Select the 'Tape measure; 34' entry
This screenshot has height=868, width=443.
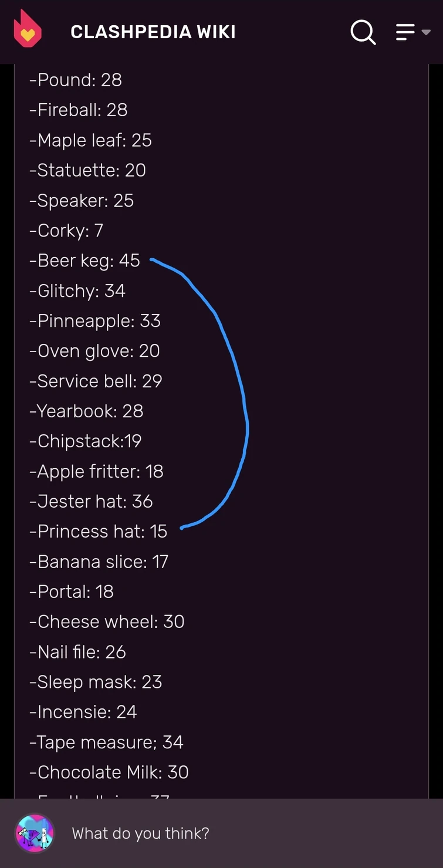(106, 742)
